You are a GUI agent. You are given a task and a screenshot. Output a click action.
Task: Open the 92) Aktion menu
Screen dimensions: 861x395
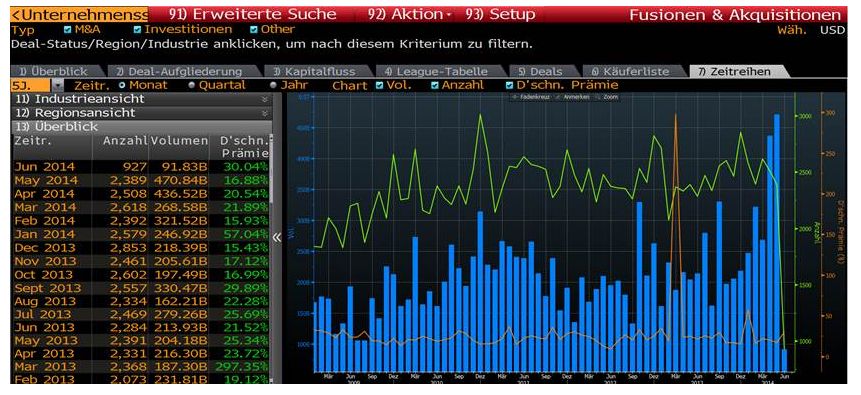click(x=410, y=14)
